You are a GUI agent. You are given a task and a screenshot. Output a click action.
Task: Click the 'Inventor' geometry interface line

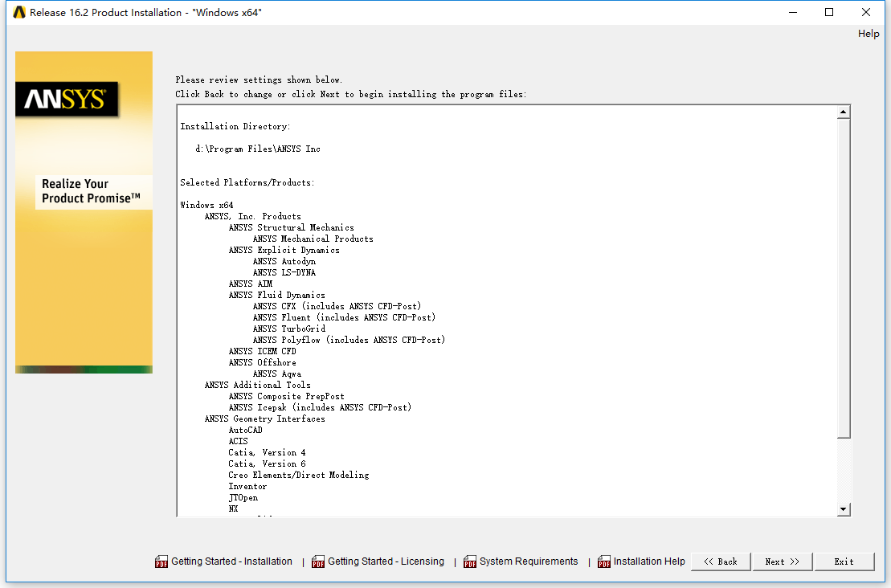(247, 486)
